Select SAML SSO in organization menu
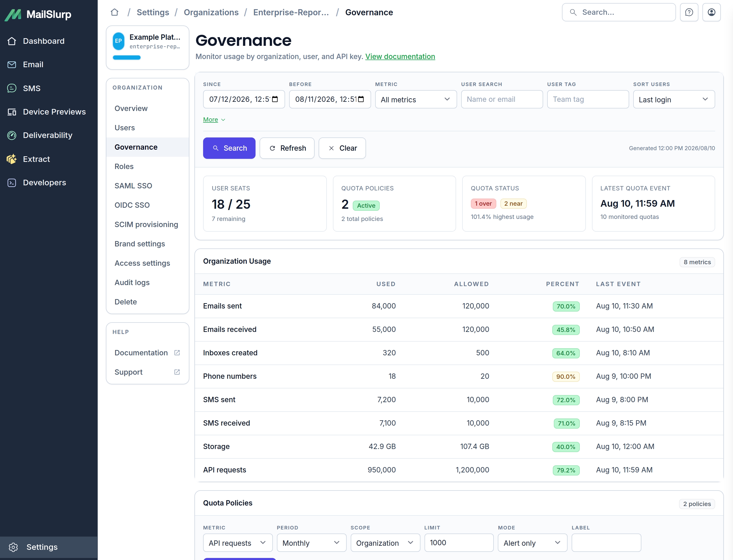 click(x=147, y=186)
